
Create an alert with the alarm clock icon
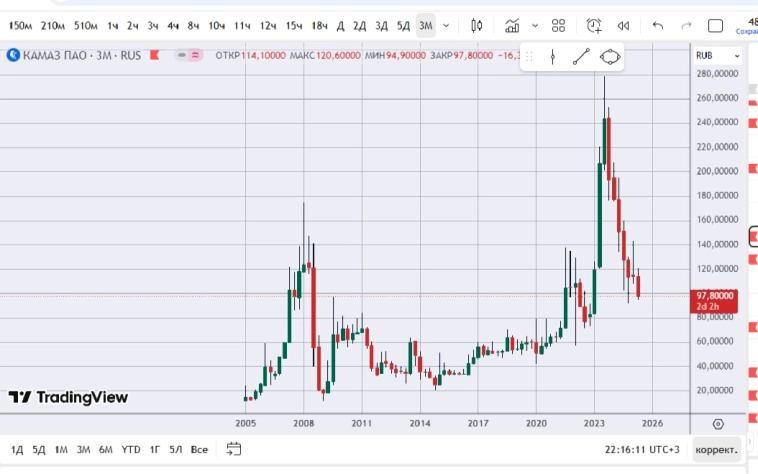tap(594, 26)
